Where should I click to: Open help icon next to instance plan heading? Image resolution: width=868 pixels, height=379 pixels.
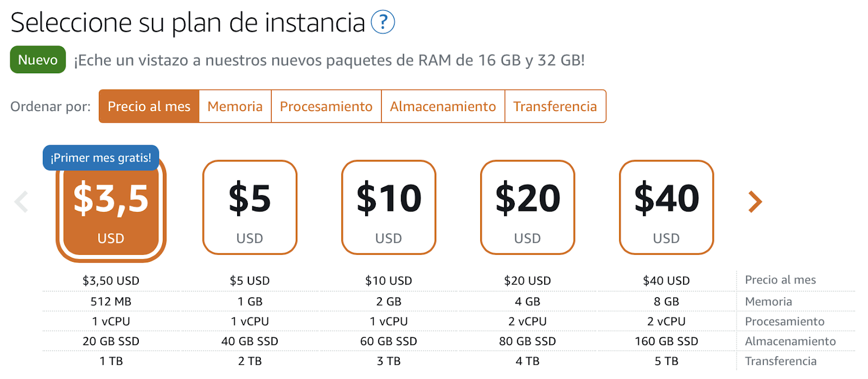pos(382,22)
